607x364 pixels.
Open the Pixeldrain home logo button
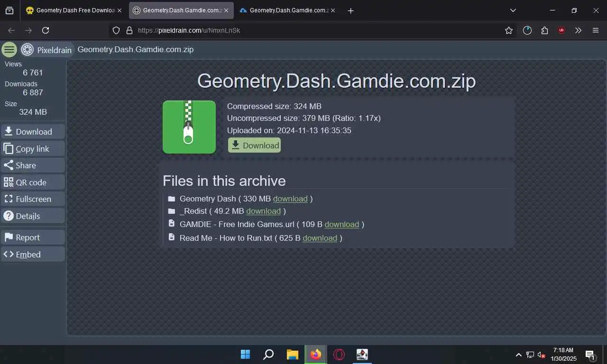coord(46,49)
